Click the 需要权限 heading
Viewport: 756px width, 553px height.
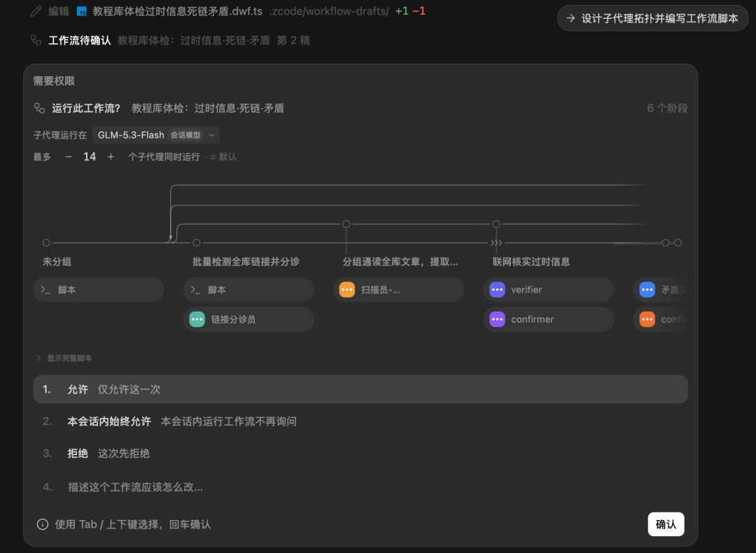click(54, 81)
